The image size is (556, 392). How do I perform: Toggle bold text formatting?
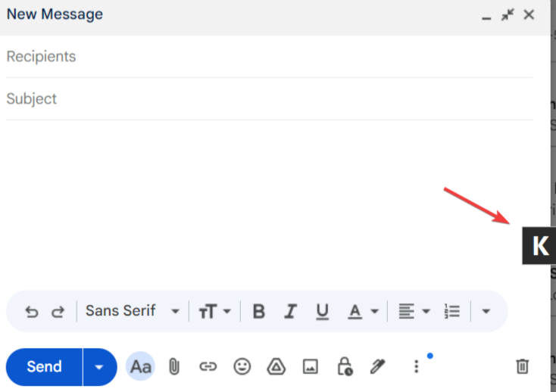click(258, 311)
